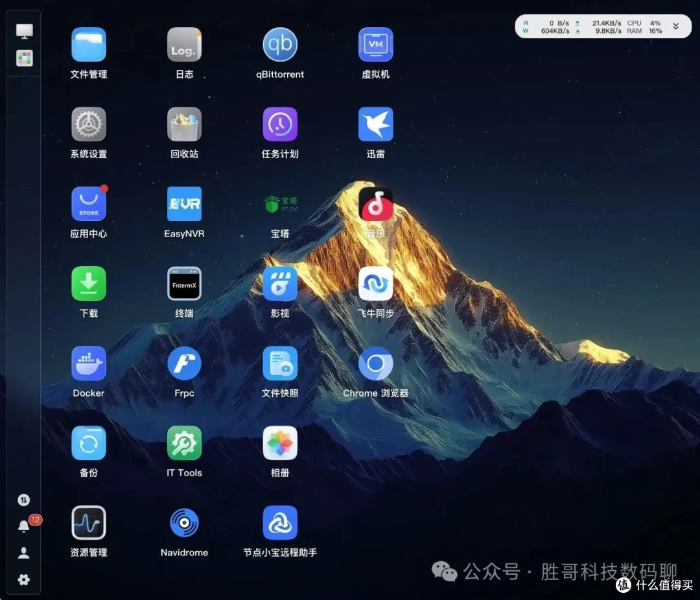Open the 影视 video app
Image resolution: width=700 pixels, height=600 pixels.
(x=280, y=284)
